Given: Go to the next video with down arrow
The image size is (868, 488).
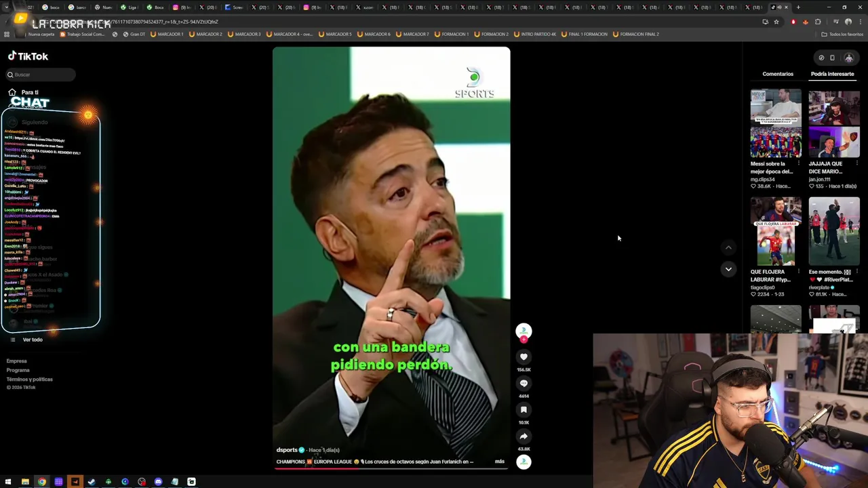Looking at the screenshot, I should tap(728, 269).
